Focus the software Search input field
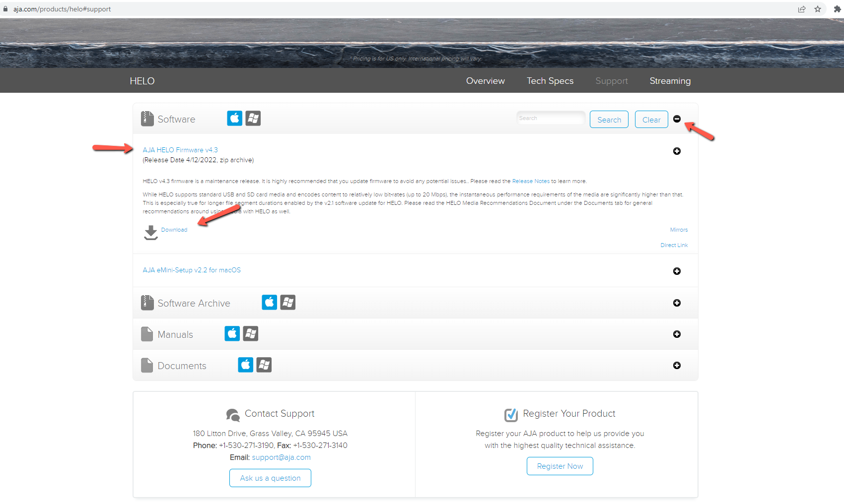 pyautogui.click(x=551, y=118)
